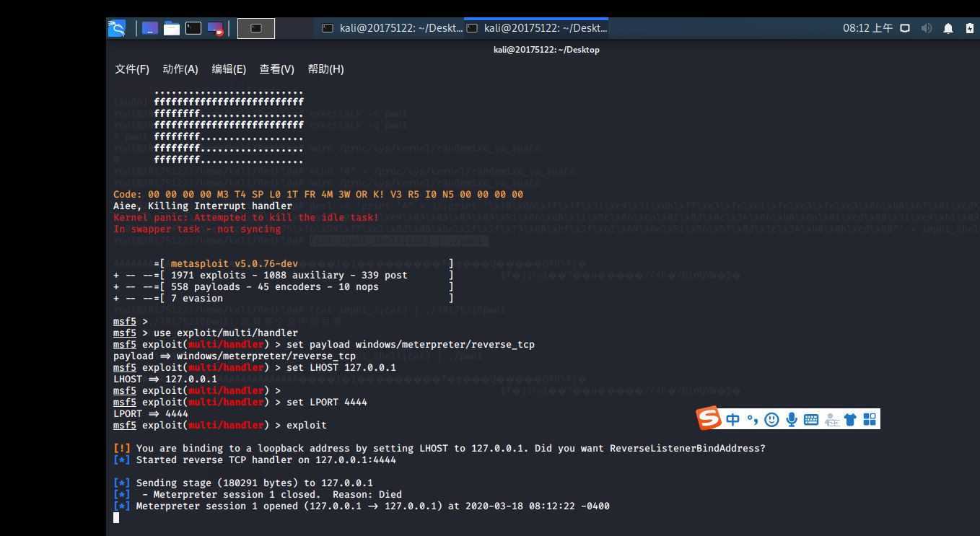980x536 pixels.
Task: Open the file manager folder launcher
Action: (172, 28)
